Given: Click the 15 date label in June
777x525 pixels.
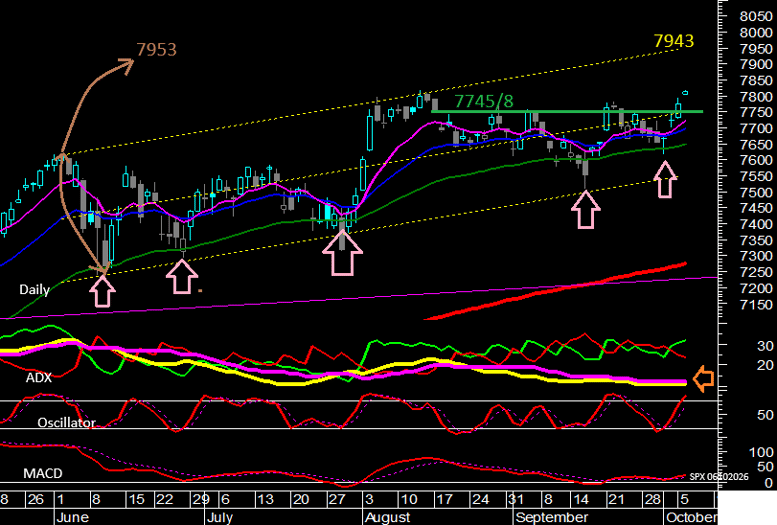Looking at the screenshot, I should point(136,499).
